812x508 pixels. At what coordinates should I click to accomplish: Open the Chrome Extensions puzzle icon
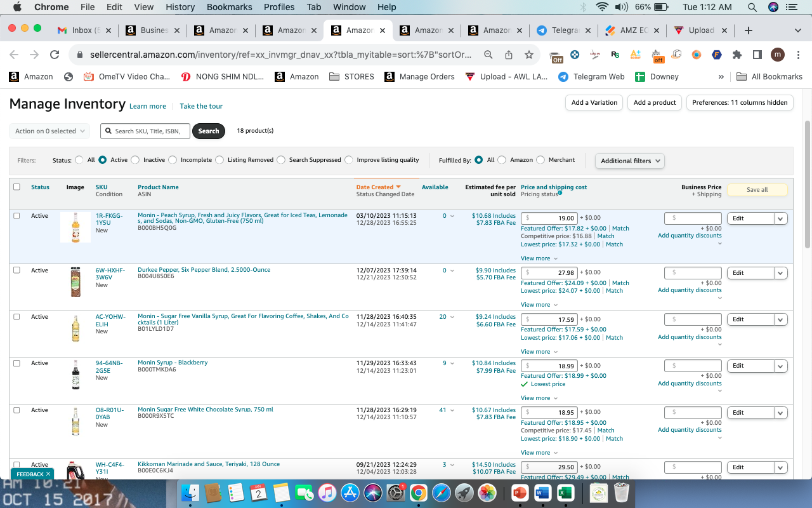pyautogui.click(x=737, y=55)
